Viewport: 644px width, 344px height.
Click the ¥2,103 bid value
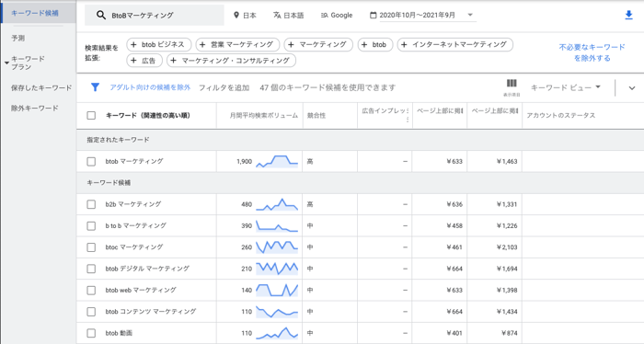pyautogui.click(x=507, y=247)
